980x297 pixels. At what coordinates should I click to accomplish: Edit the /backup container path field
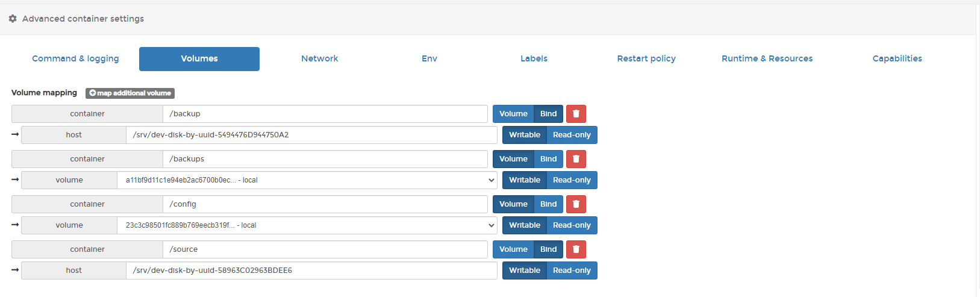(325, 114)
